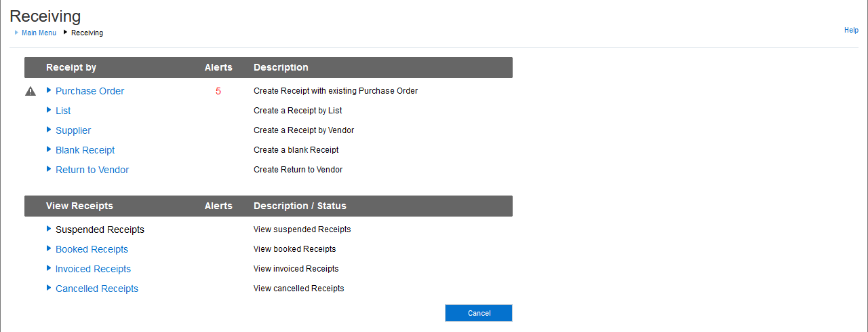Click the arrow icon before Booked Receipts
Viewport: 868px width, 332px height.
click(x=49, y=248)
